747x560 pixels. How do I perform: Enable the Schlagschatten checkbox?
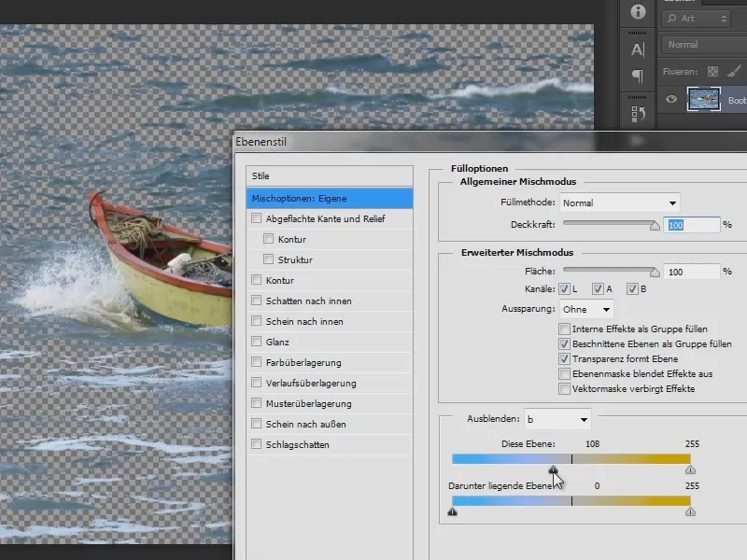click(256, 444)
